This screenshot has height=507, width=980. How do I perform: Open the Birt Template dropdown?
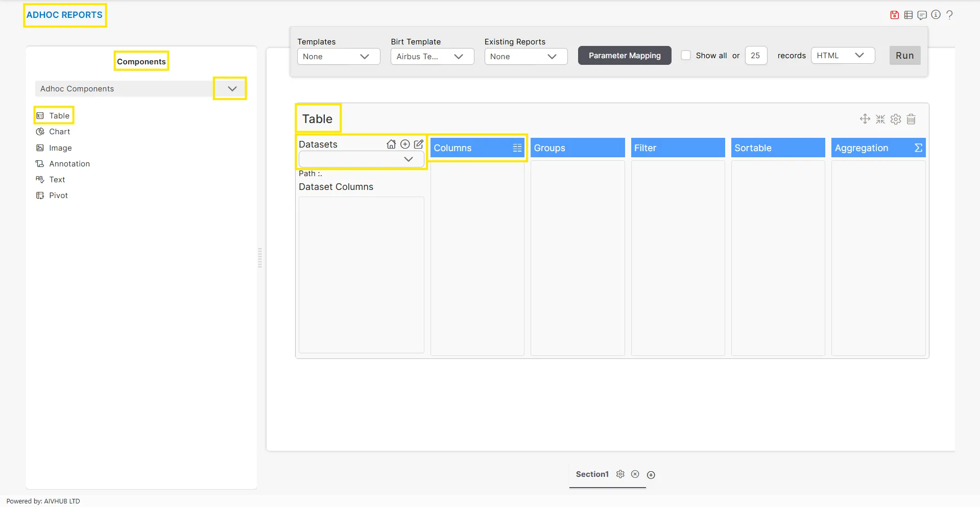coord(432,56)
